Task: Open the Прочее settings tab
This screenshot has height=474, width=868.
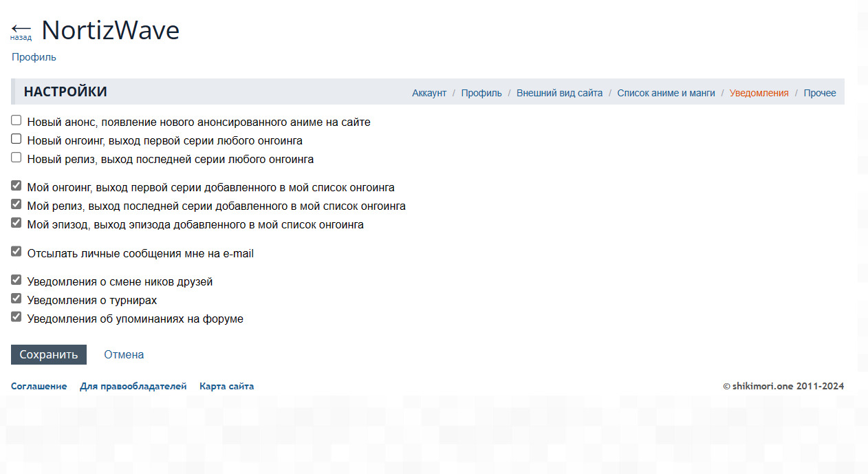Action: pyautogui.click(x=820, y=93)
